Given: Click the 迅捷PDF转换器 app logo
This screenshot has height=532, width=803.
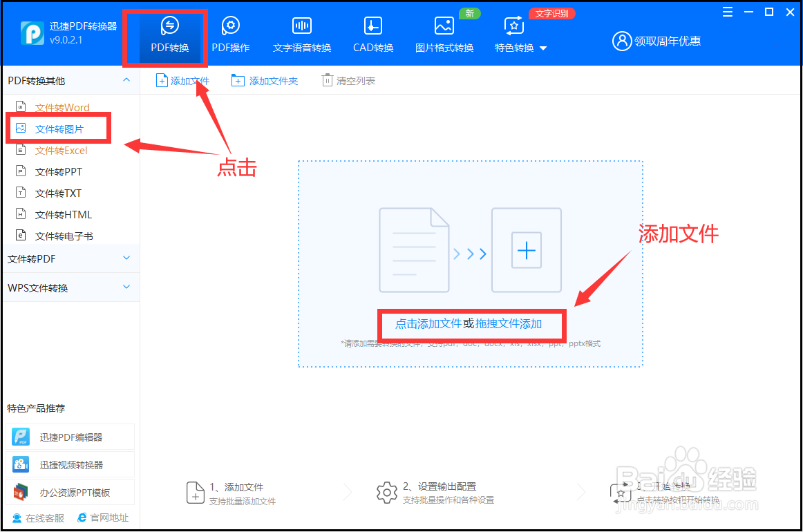Looking at the screenshot, I should click(32, 32).
